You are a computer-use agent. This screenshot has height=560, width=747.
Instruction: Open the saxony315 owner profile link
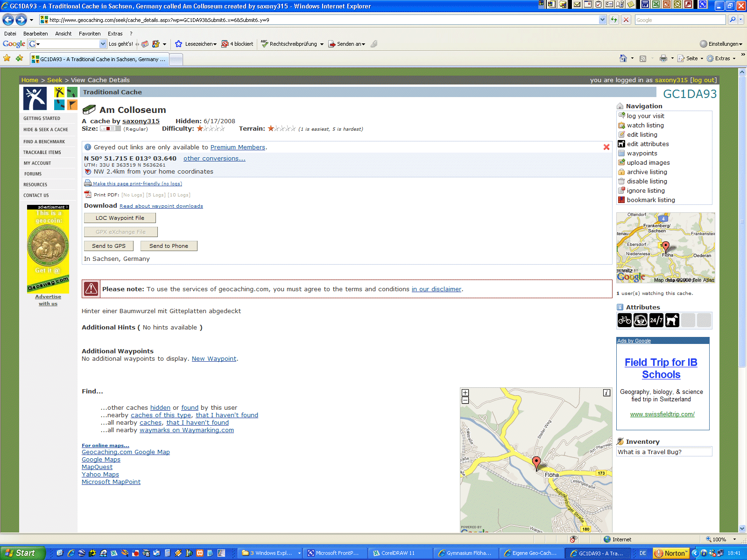pos(141,121)
